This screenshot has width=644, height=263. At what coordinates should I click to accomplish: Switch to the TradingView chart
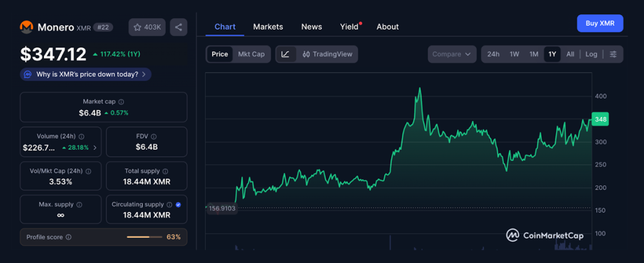coord(326,54)
